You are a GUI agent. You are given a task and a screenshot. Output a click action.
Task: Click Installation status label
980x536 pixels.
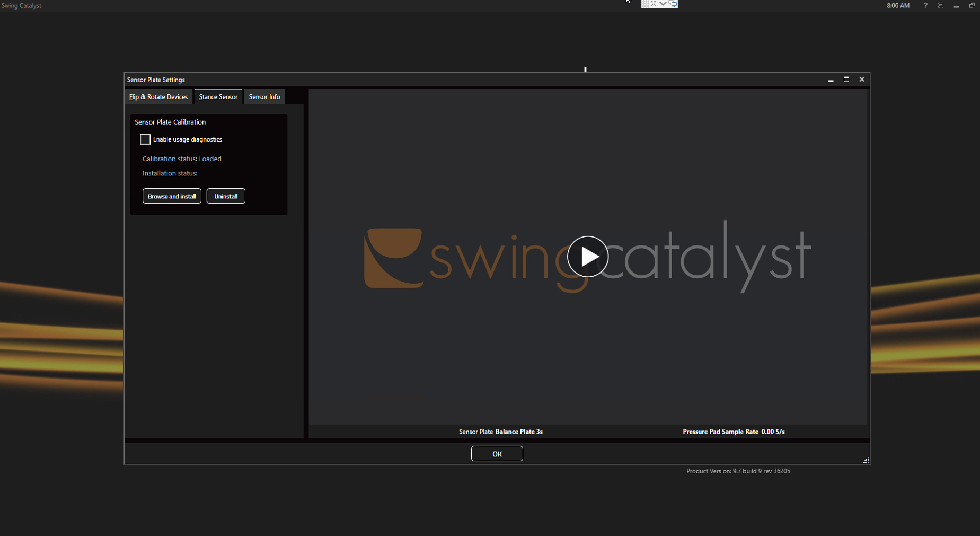point(170,173)
